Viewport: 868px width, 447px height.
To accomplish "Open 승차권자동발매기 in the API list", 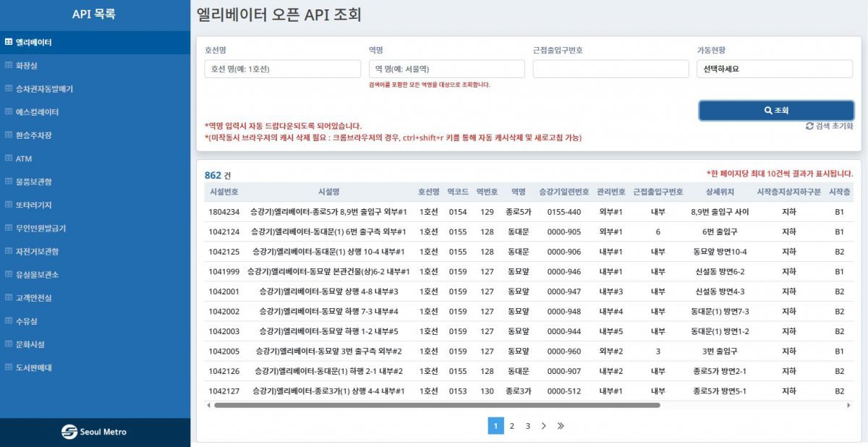I will (44, 89).
